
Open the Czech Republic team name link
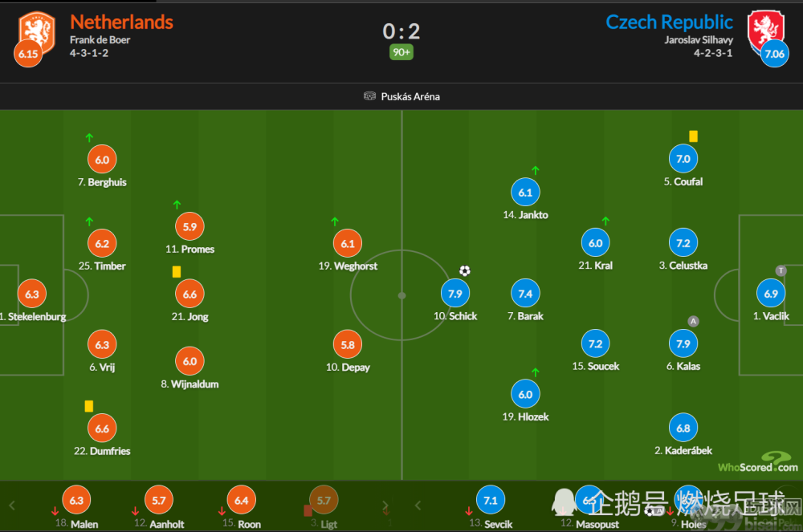[669, 22]
